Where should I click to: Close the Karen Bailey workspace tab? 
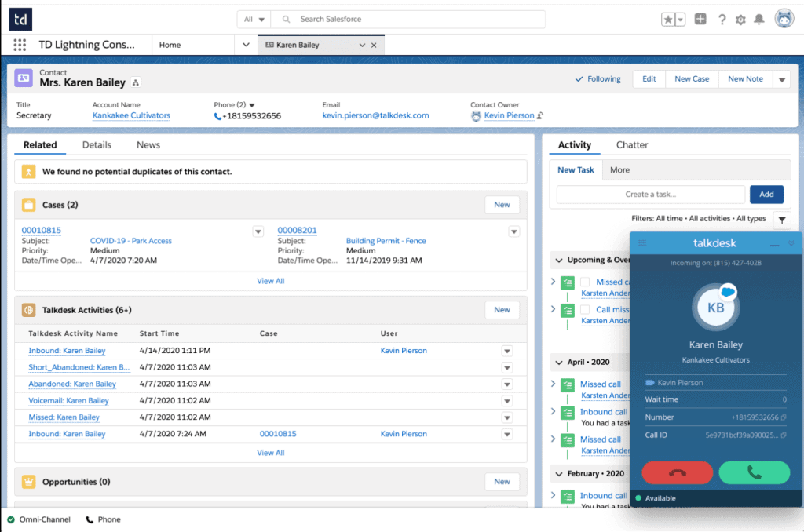[374, 45]
